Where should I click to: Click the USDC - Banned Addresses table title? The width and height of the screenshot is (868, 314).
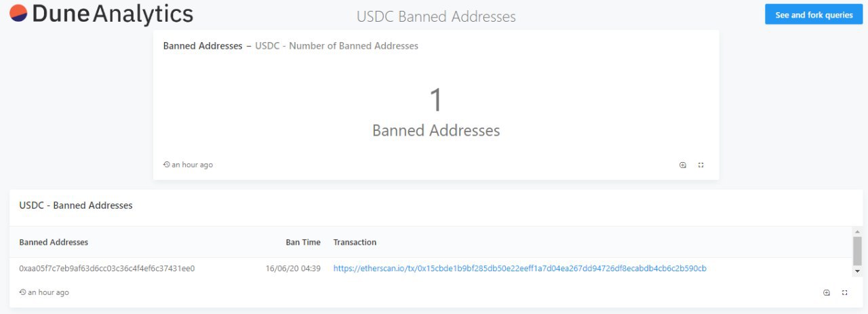(x=76, y=205)
